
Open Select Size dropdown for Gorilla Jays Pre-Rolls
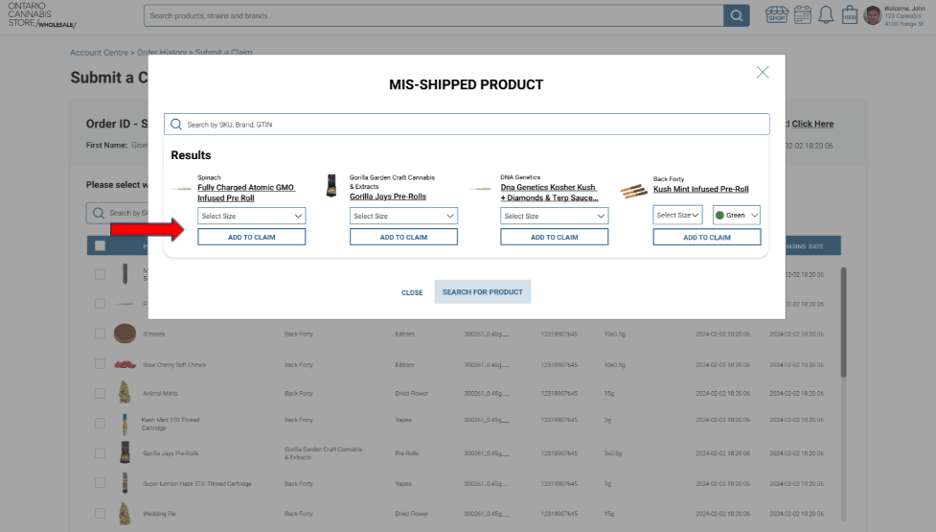point(404,216)
